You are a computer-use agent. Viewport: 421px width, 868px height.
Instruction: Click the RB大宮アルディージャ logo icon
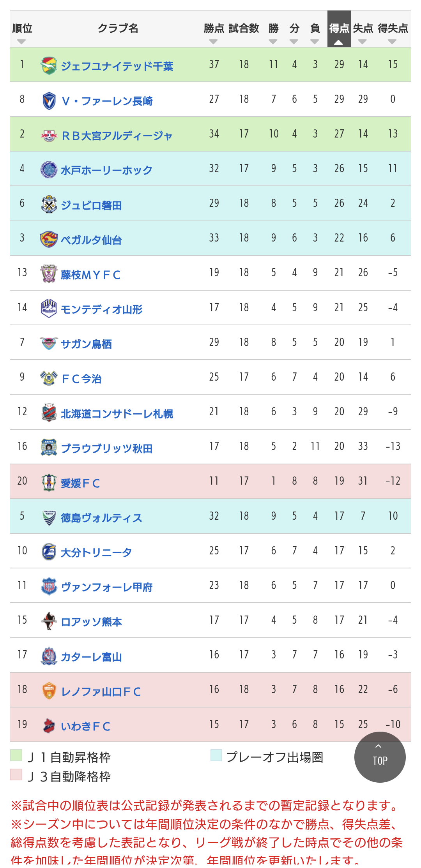[49, 135]
